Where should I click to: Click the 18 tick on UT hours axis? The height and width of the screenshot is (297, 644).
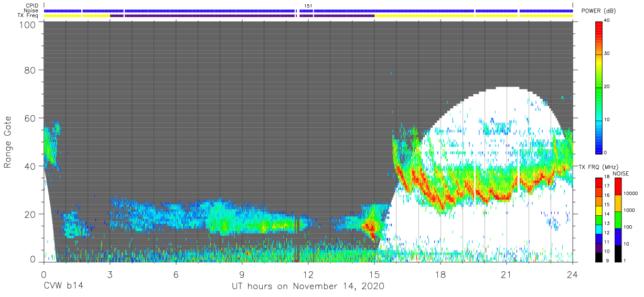(x=440, y=274)
